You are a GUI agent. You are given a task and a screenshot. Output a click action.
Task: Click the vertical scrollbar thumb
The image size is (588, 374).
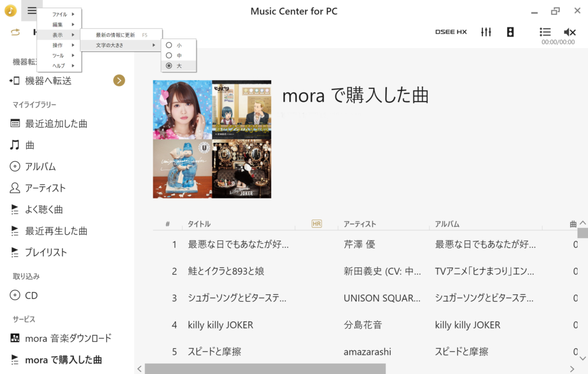tap(583, 233)
